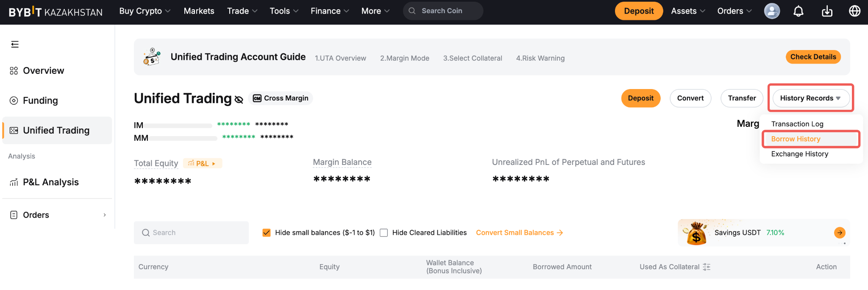
Task: Click the app download icon
Action: point(827,11)
